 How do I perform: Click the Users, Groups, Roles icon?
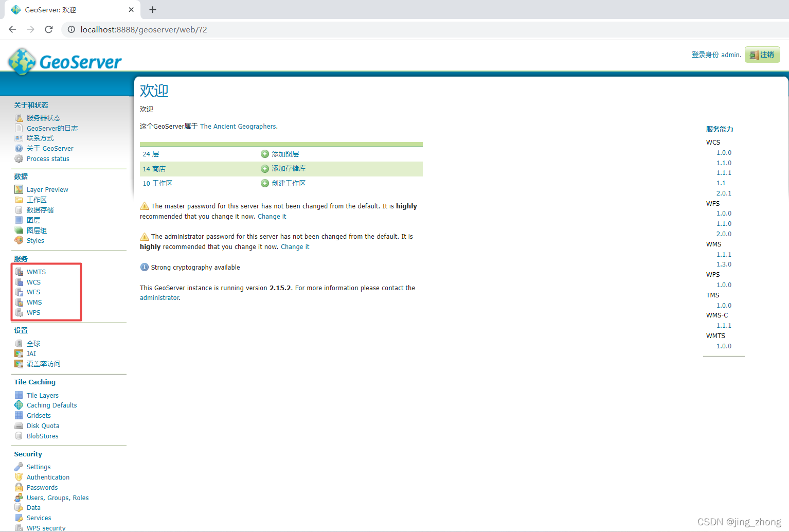(x=19, y=498)
